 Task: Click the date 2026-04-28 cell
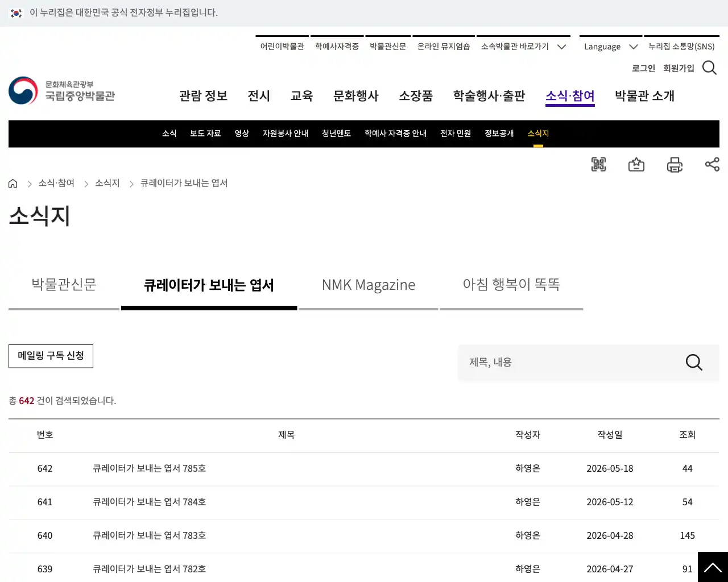[x=610, y=535]
